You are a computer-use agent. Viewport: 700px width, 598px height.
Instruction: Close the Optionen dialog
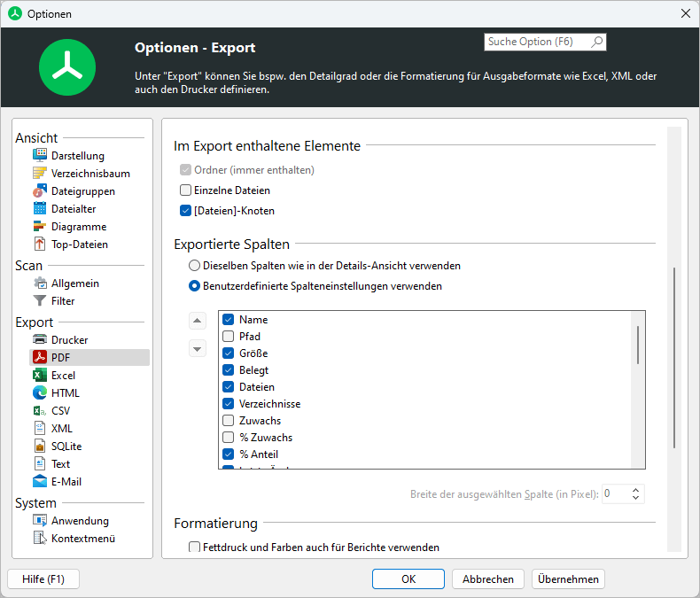686,13
